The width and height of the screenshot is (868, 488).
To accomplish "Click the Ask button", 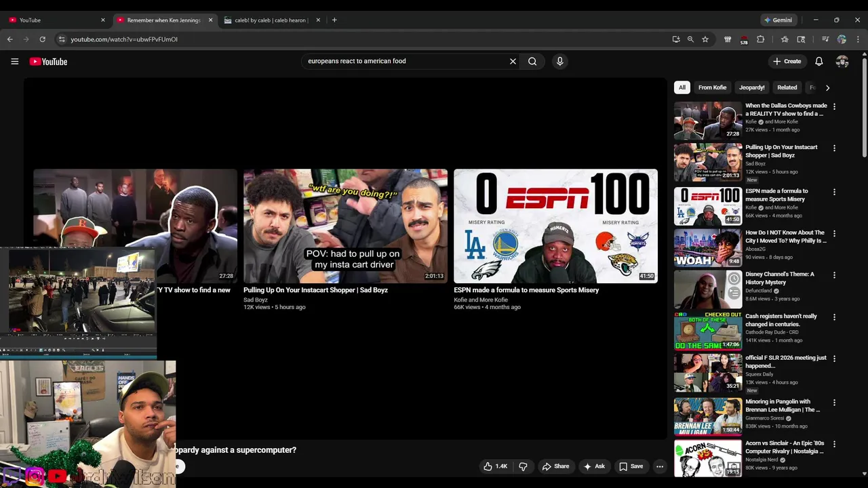I will (595, 466).
